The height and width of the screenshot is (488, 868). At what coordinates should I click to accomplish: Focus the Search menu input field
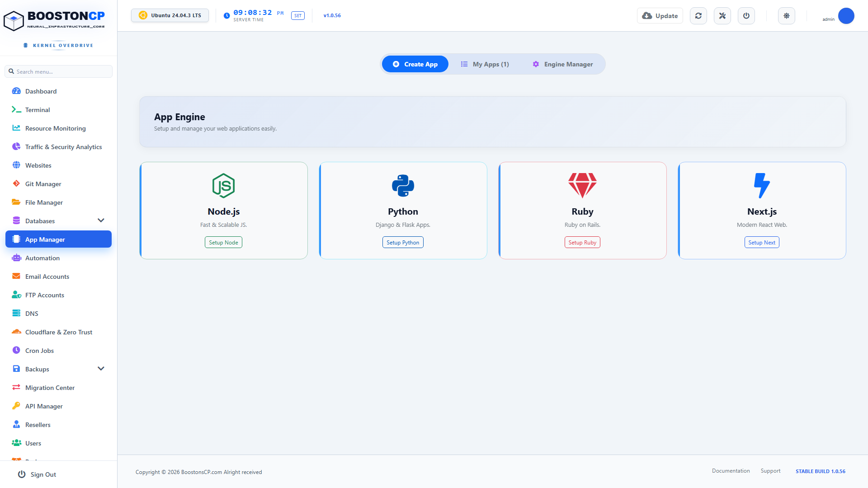point(58,71)
